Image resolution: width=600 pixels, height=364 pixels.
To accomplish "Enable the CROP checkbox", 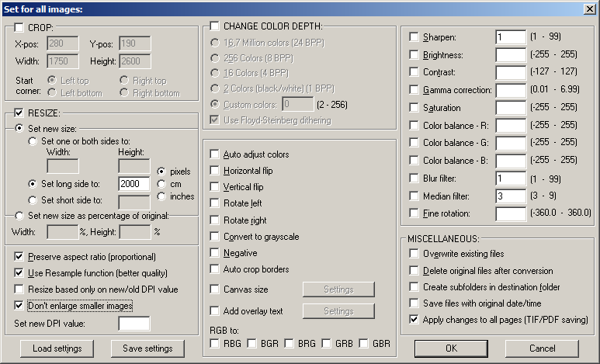I will click(x=19, y=28).
